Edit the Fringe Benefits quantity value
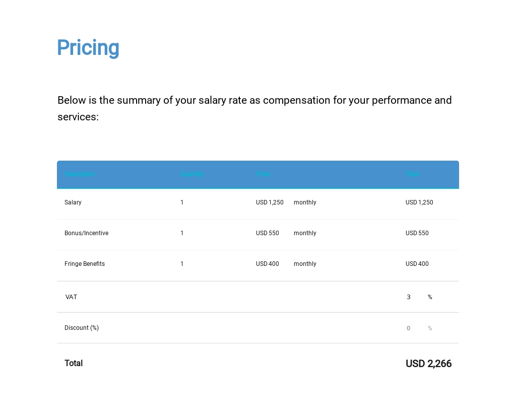This screenshot has height=420, width=516. (x=182, y=264)
